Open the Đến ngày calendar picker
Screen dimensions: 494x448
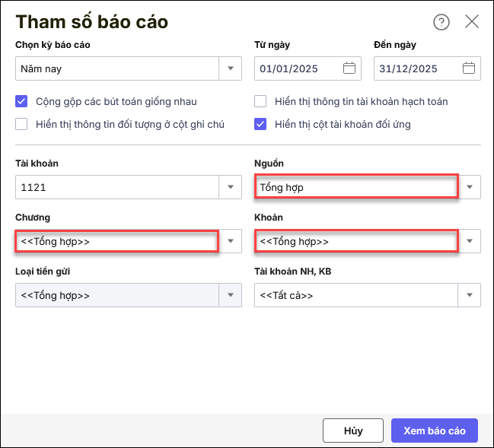click(x=469, y=68)
